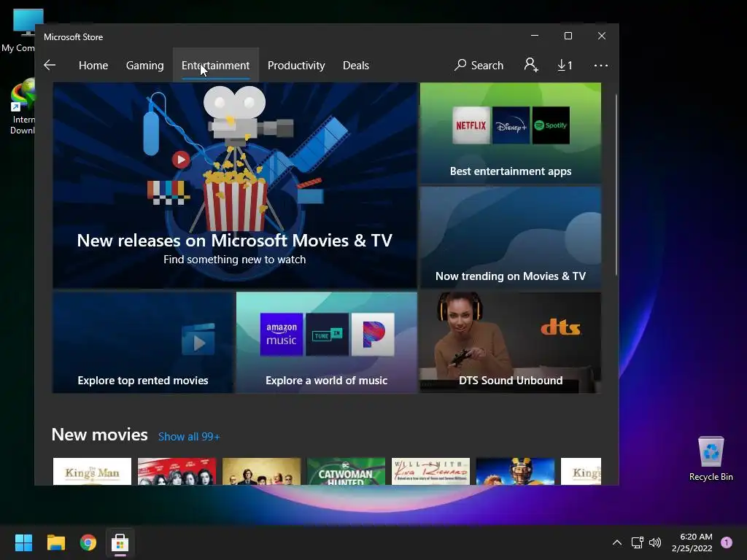Launch Google Chrome from taskbar
747x560 pixels.
[x=88, y=542]
